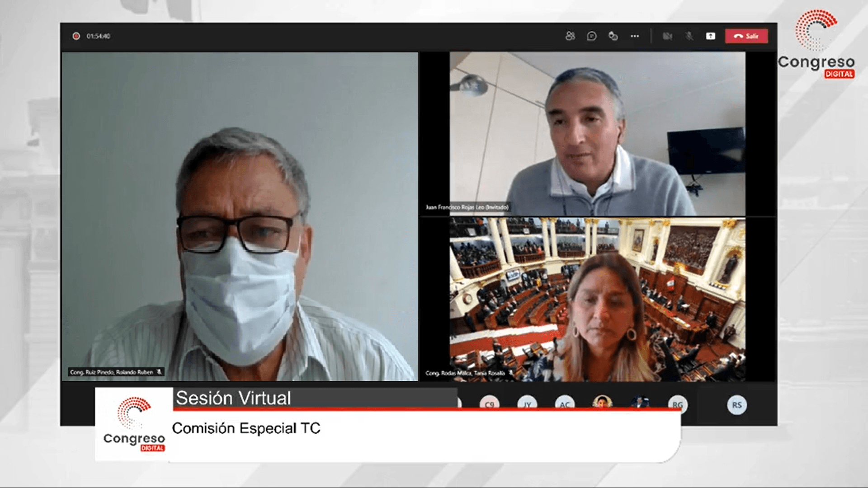The width and height of the screenshot is (868, 488).
Task: Open the participants list icon
Action: tap(570, 36)
